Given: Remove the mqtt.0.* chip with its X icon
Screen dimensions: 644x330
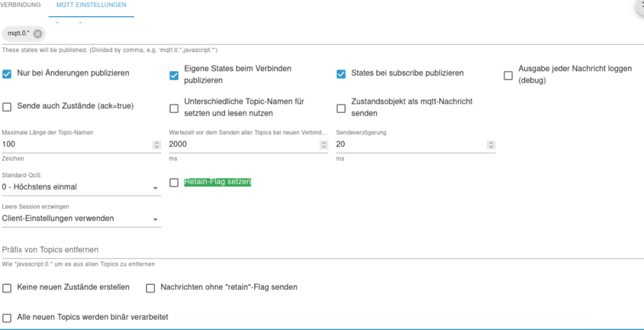Looking at the screenshot, I should click(x=37, y=34).
